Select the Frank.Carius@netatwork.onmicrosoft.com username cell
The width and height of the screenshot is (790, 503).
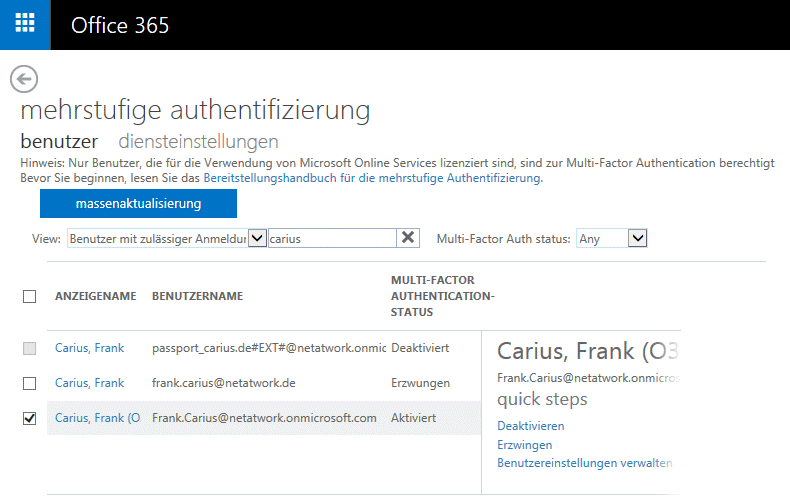(x=265, y=418)
